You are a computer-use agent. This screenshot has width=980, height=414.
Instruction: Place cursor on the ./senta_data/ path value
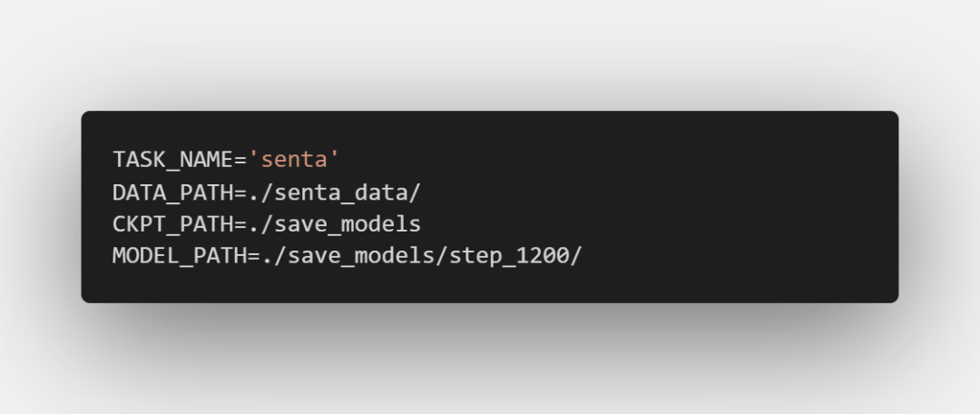(334, 192)
